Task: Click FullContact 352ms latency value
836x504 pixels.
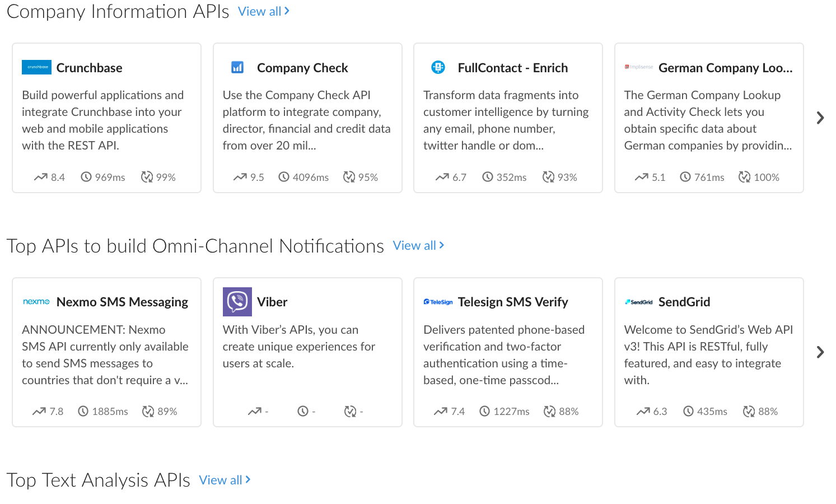Action: pyautogui.click(x=512, y=178)
